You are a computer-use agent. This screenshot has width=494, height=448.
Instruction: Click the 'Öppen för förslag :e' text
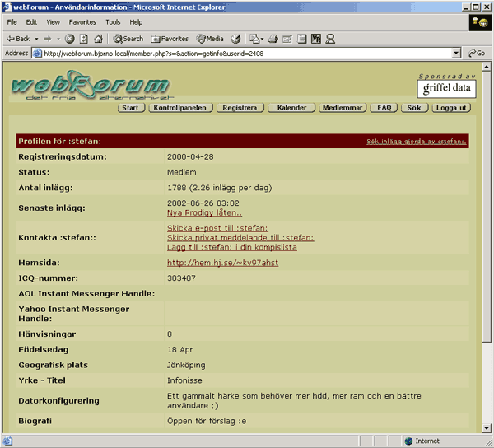(x=207, y=421)
